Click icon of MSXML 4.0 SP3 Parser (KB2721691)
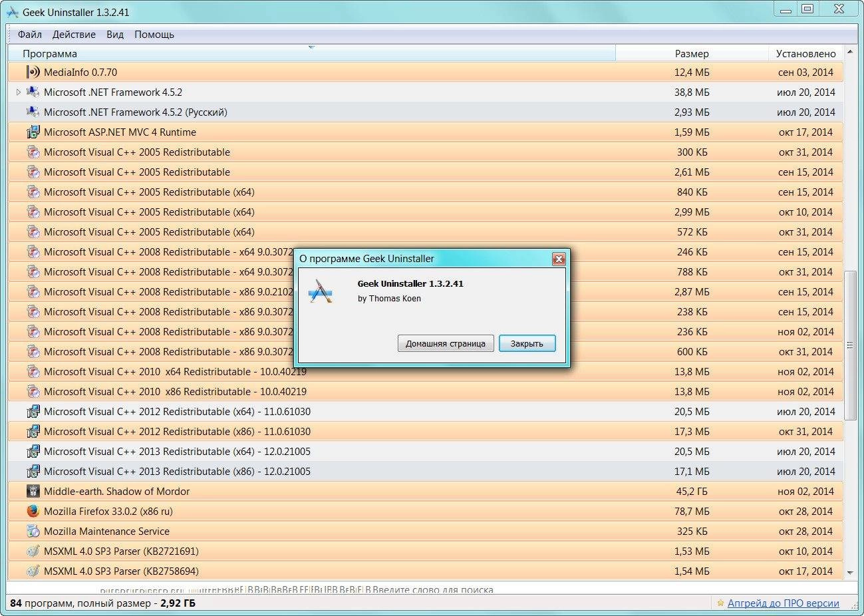Image resolution: width=864 pixels, height=616 pixels. 33,551
